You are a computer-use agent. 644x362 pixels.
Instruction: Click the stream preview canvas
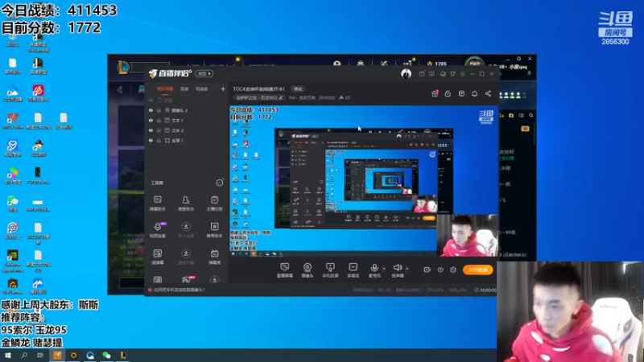click(x=364, y=181)
